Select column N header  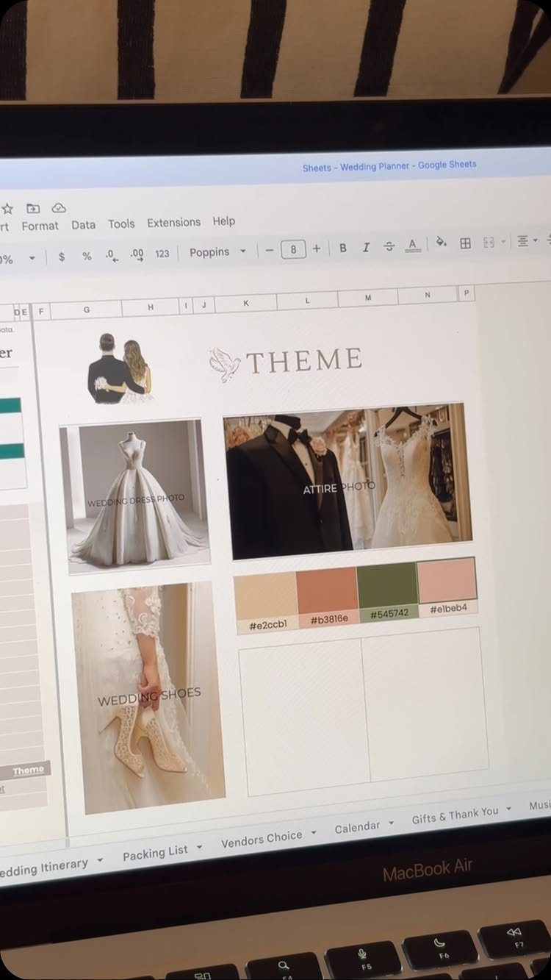pos(428,295)
